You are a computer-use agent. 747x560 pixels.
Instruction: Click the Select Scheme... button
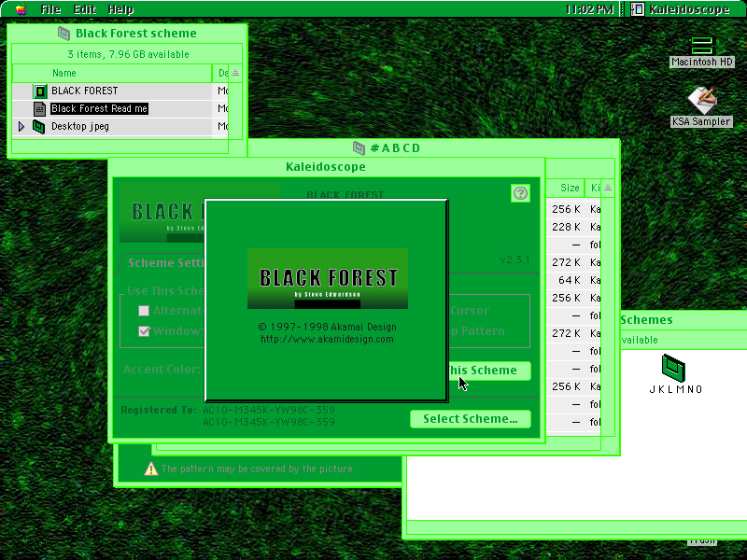[471, 419]
